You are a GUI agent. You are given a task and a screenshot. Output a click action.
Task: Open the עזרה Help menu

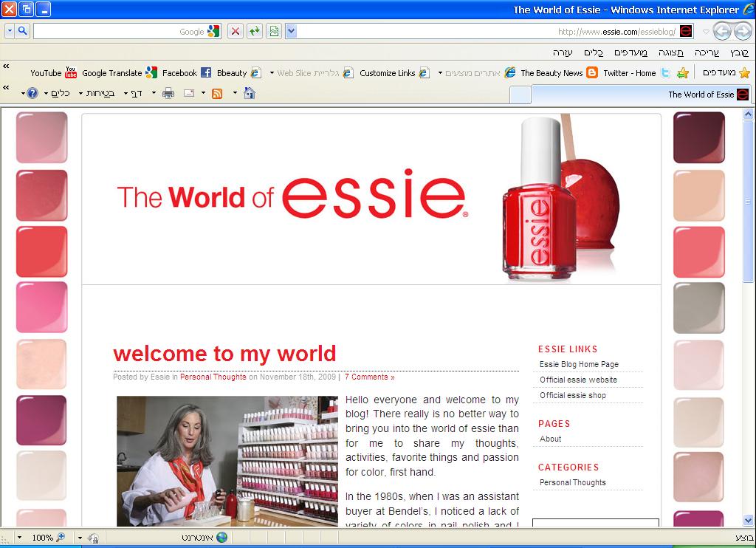tap(563, 52)
